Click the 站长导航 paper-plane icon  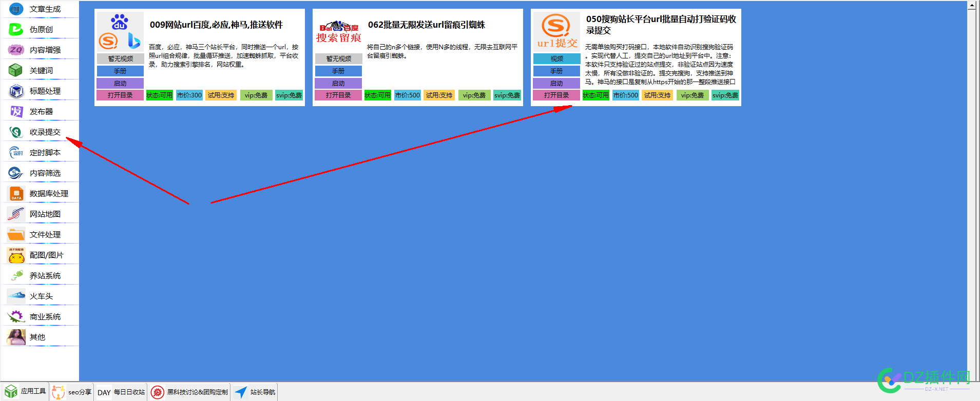[x=241, y=392]
